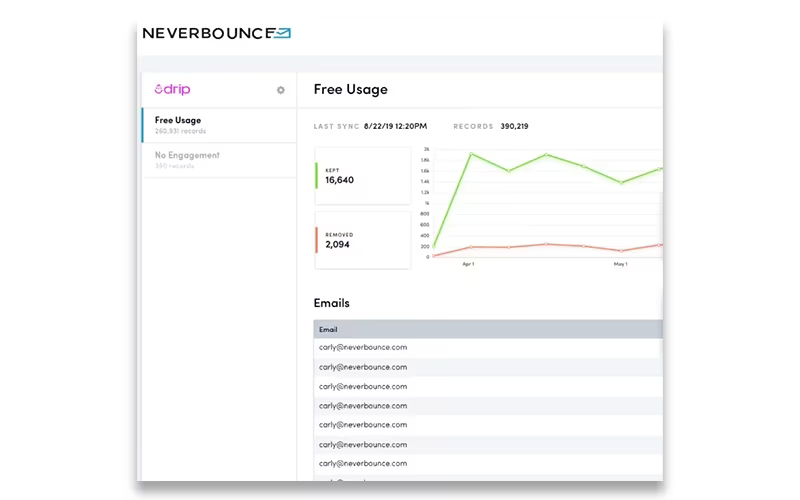
Task: Click the green line peak point above Apr 1
Action: (471, 154)
